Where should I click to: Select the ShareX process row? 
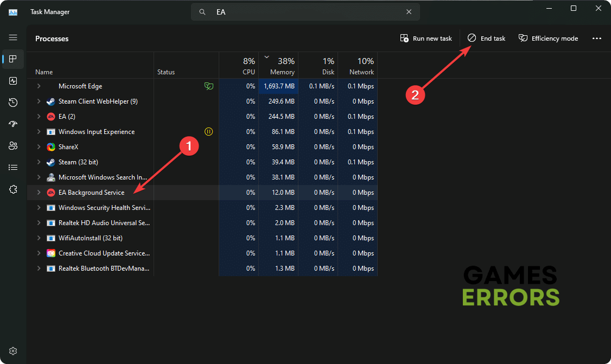point(90,147)
